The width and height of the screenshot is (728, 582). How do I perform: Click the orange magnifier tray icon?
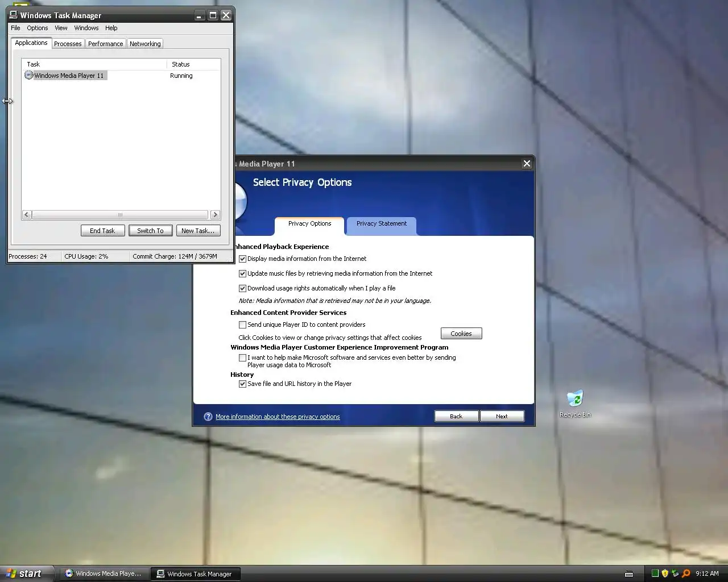pyautogui.click(x=686, y=573)
